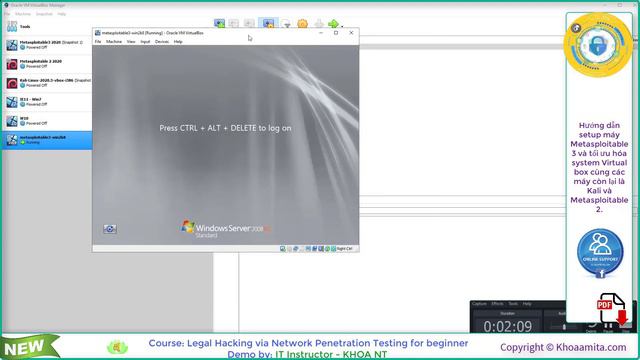Click the audio icon in VM status bar
Screen dimensions: 640x360
click(x=296, y=249)
